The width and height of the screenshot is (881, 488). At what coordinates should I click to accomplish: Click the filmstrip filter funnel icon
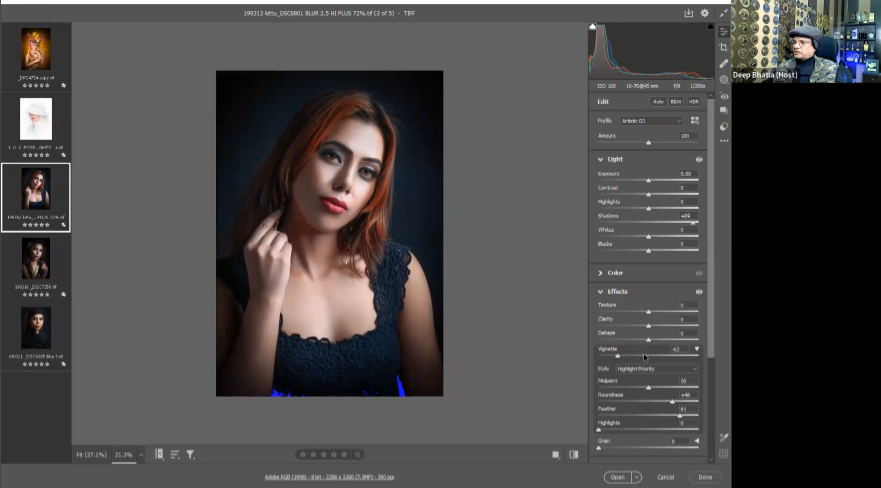click(190, 454)
